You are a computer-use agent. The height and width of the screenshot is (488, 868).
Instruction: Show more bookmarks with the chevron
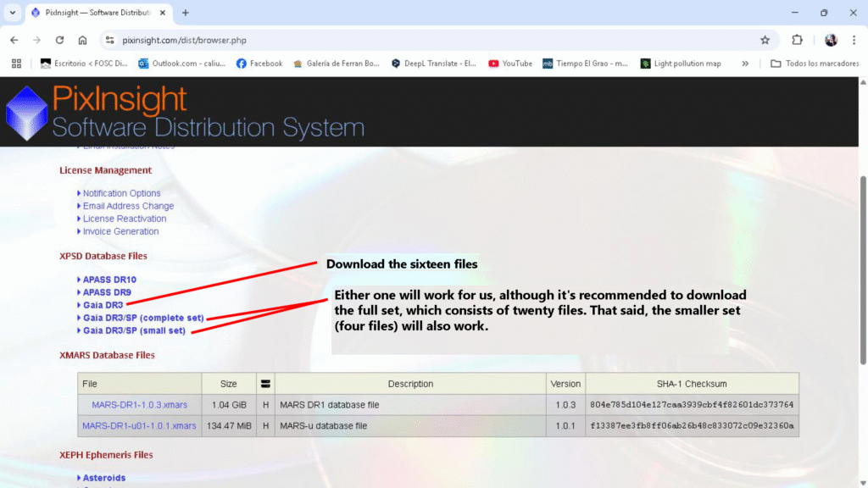coord(745,64)
